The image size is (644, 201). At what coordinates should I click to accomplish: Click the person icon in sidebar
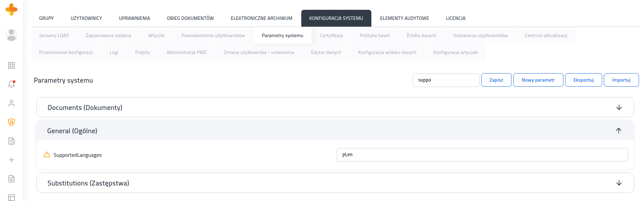tap(11, 103)
